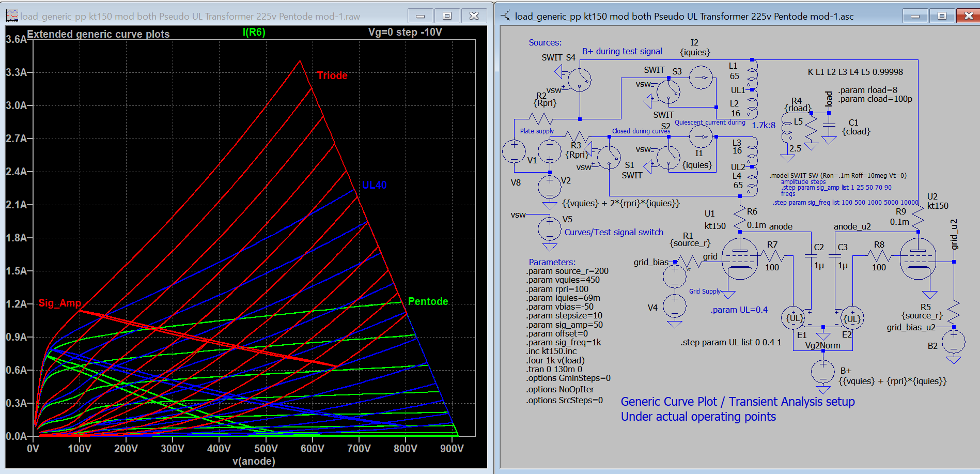Click the '.param rload=8' directive
Screen dimensions: 980x474
click(868, 90)
